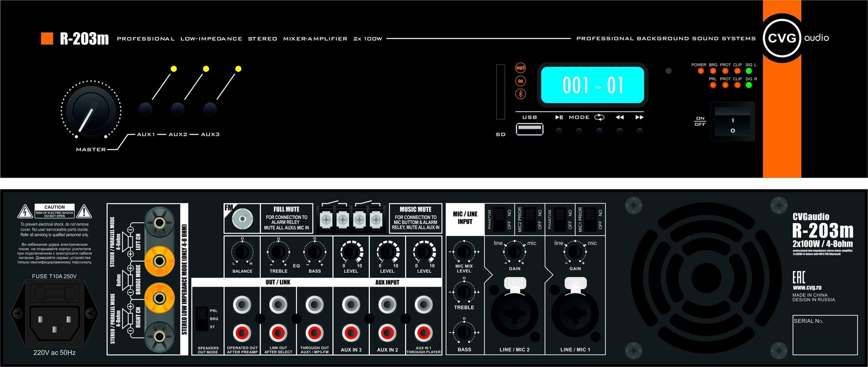Push the small button under MODE label

click(579, 131)
